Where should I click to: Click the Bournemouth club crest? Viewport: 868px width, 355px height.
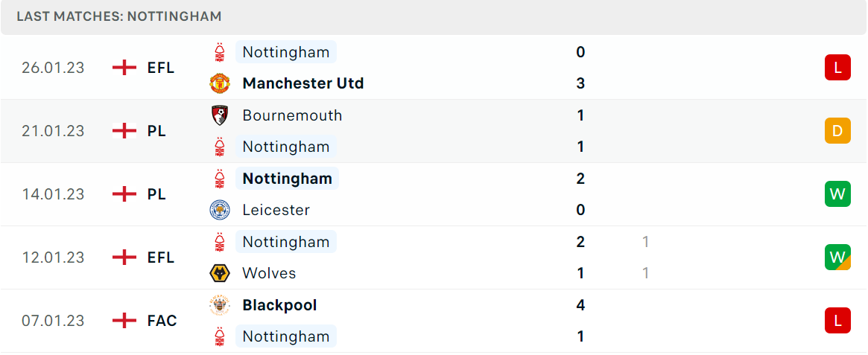coord(220,115)
